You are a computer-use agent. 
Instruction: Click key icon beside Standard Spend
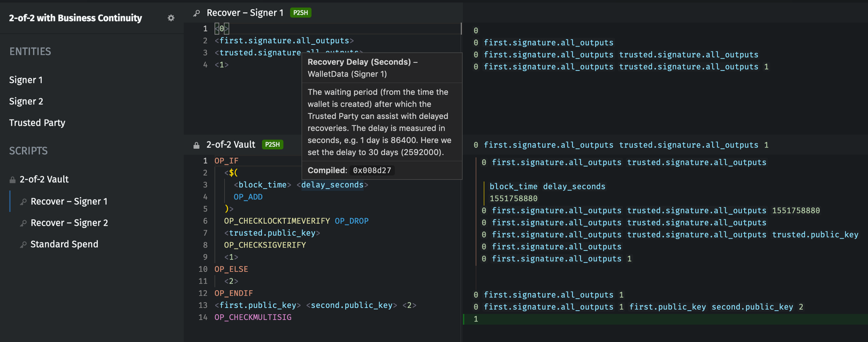23,244
